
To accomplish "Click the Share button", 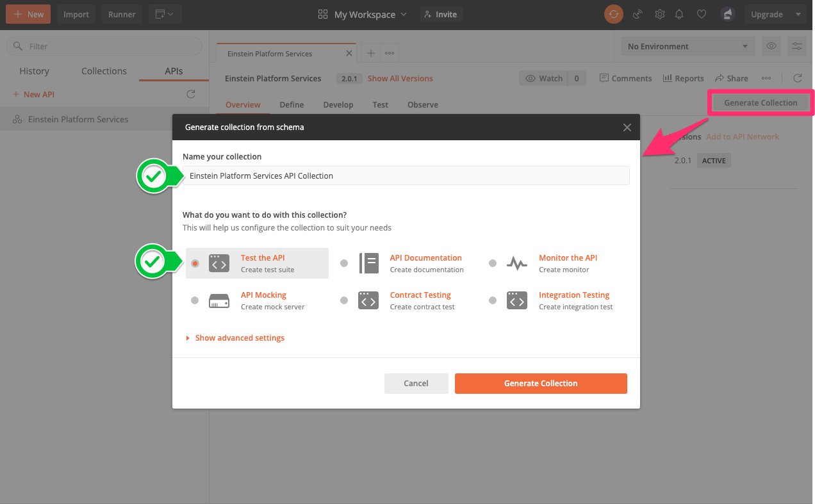I will coord(732,78).
